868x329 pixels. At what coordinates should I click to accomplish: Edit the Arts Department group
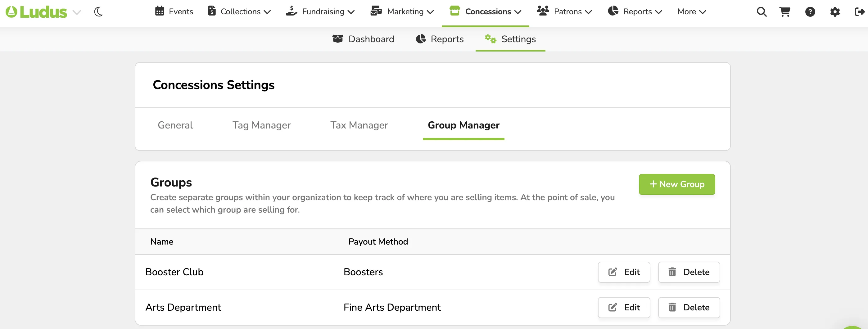pyautogui.click(x=624, y=307)
